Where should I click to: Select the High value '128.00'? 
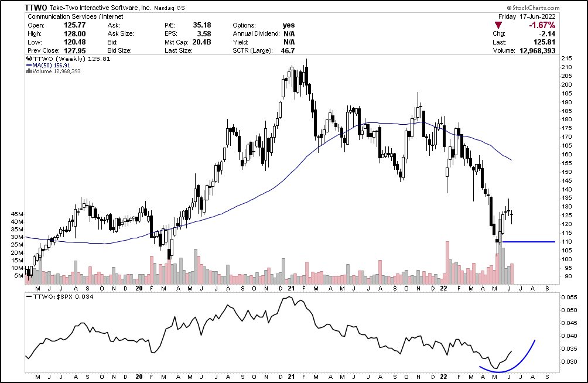[74, 34]
